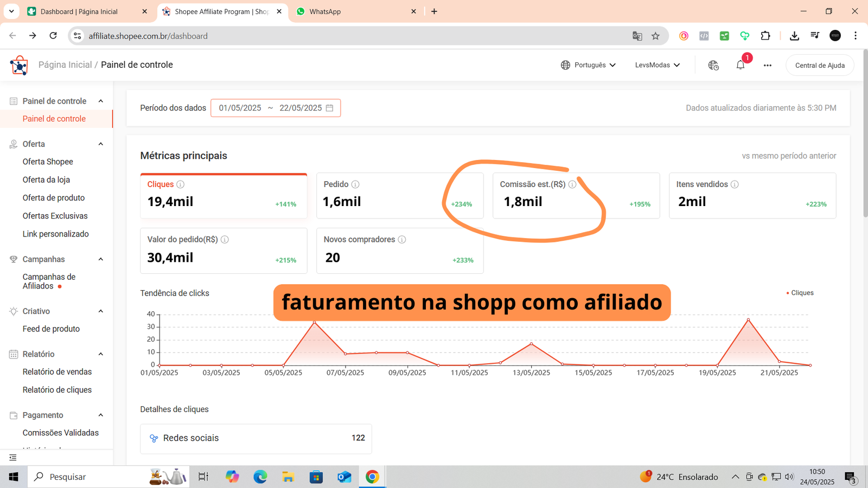Open Windows Start menu

click(x=14, y=477)
